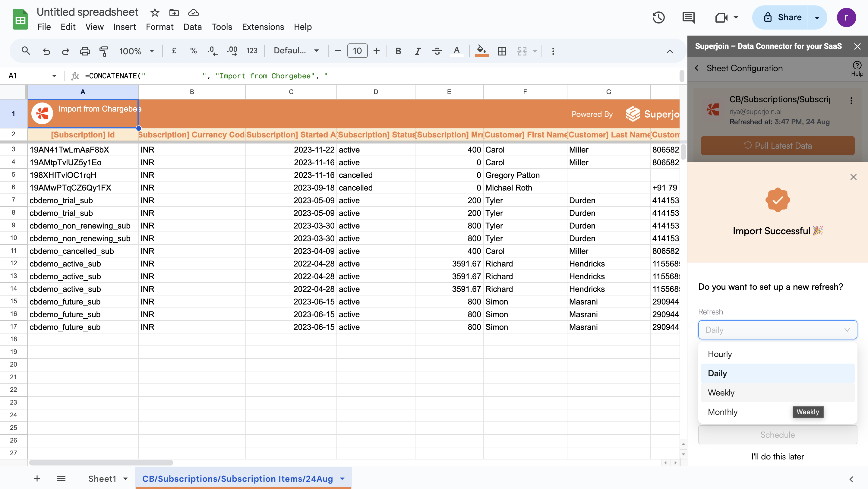Open the Extensions menu

(x=263, y=27)
